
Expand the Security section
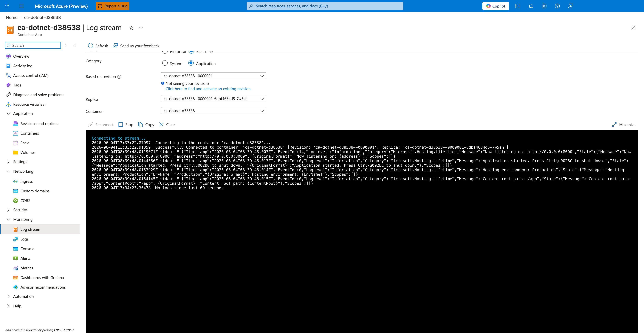pyautogui.click(x=8, y=210)
